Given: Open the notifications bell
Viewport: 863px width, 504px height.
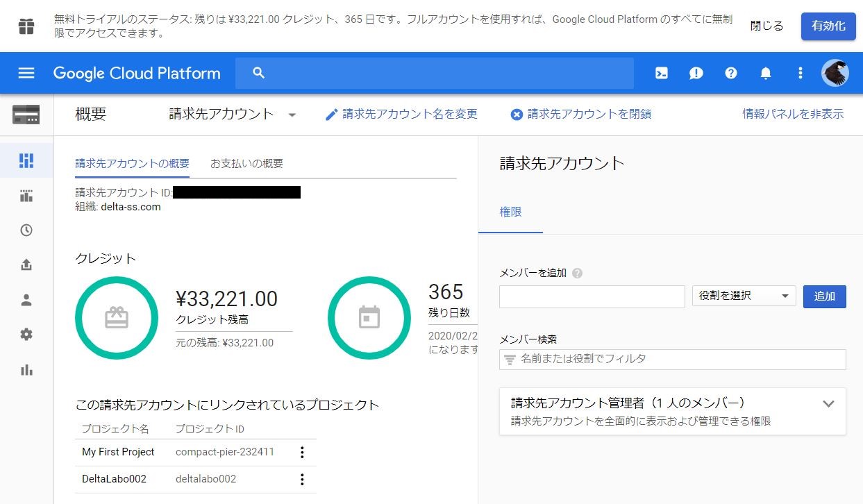Looking at the screenshot, I should tap(766, 73).
